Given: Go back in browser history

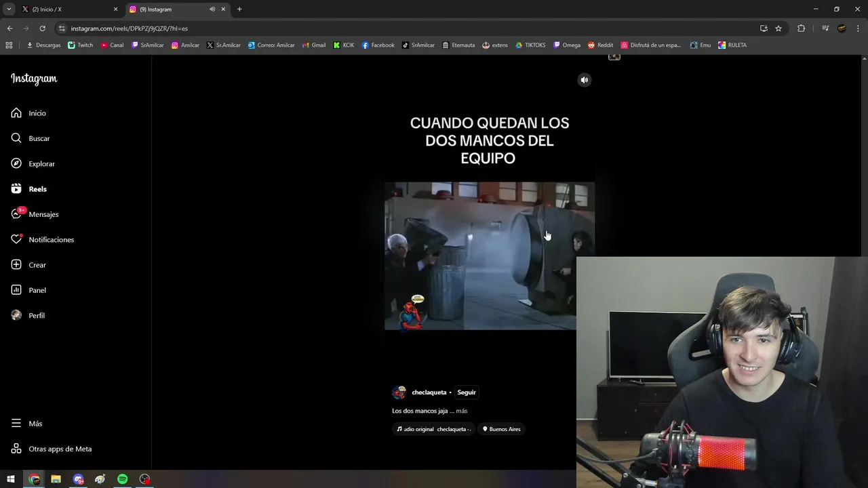Looking at the screenshot, I should (x=9, y=28).
